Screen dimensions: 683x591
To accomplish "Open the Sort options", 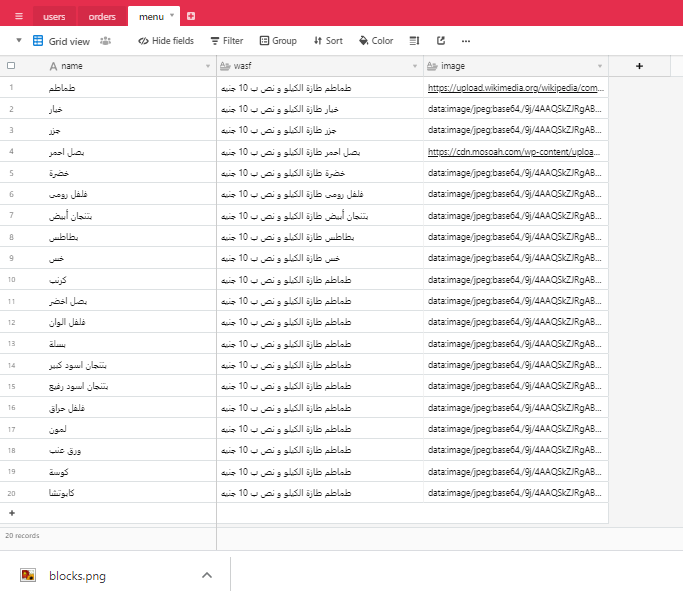I will pos(328,41).
